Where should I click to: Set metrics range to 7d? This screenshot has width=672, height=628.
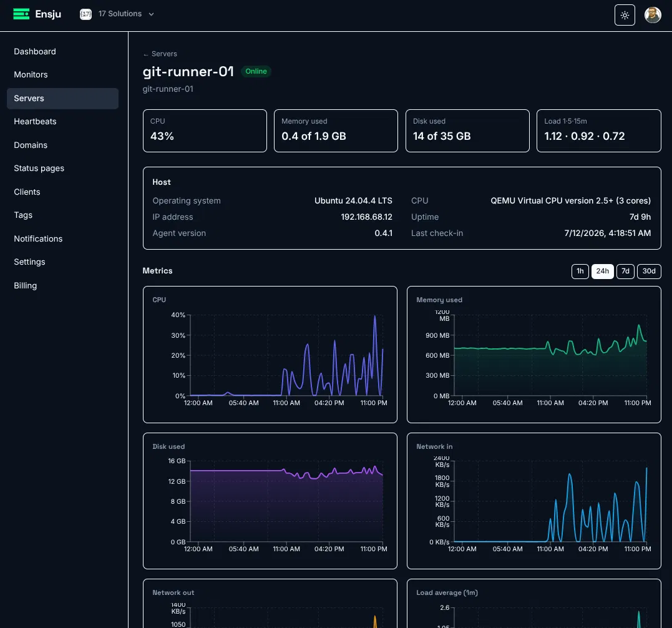[x=625, y=272]
